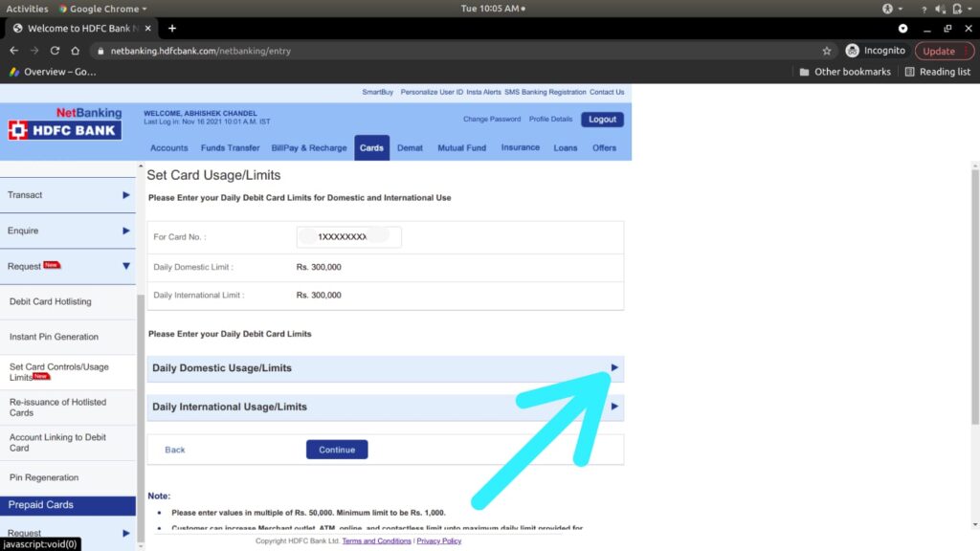980x551 pixels.
Task: Open the Incognito profile icon
Action: 852,51
